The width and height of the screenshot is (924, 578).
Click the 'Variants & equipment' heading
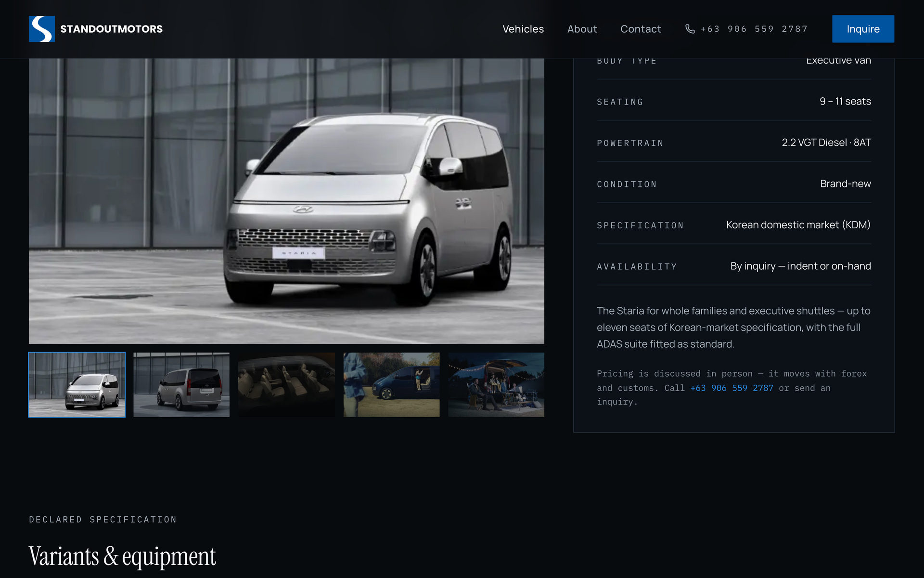tap(122, 556)
